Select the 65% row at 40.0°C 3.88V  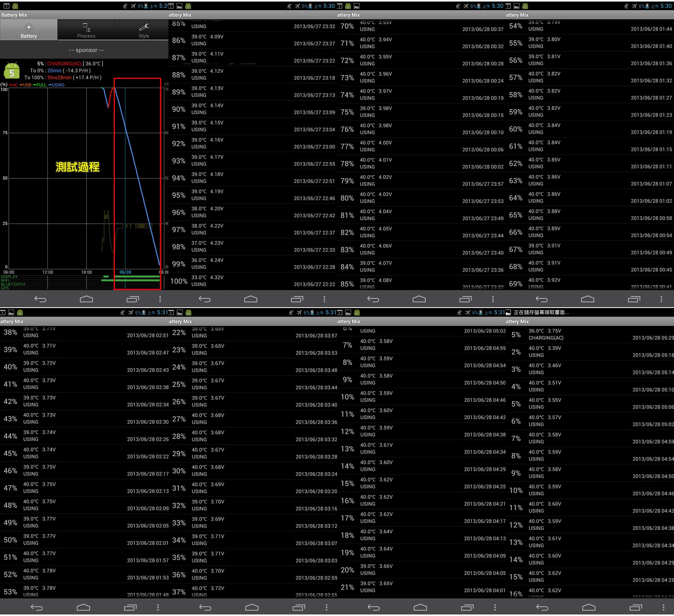(x=590, y=215)
